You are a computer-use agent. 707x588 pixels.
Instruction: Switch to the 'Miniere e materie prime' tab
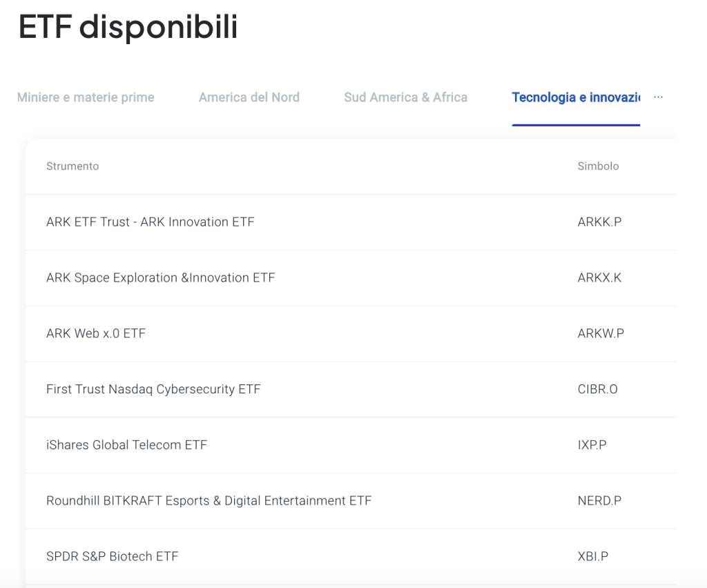point(85,97)
